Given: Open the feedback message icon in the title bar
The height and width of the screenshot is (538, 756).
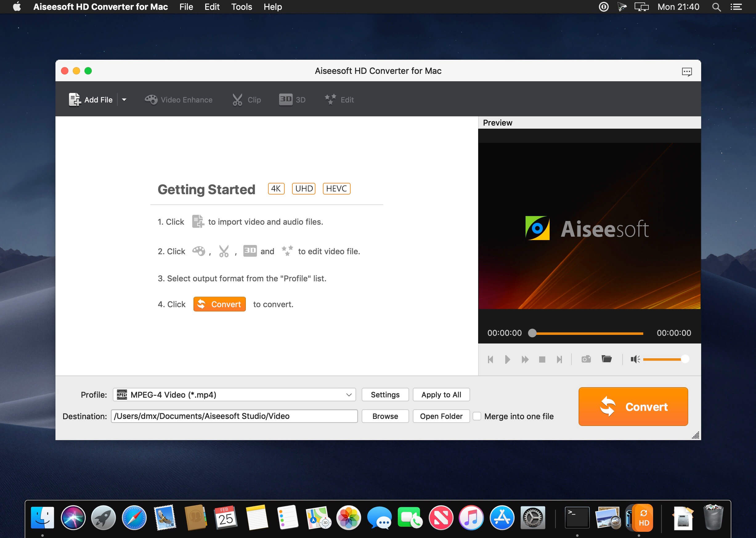Looking at the screenshot, I should coord(687,71).
